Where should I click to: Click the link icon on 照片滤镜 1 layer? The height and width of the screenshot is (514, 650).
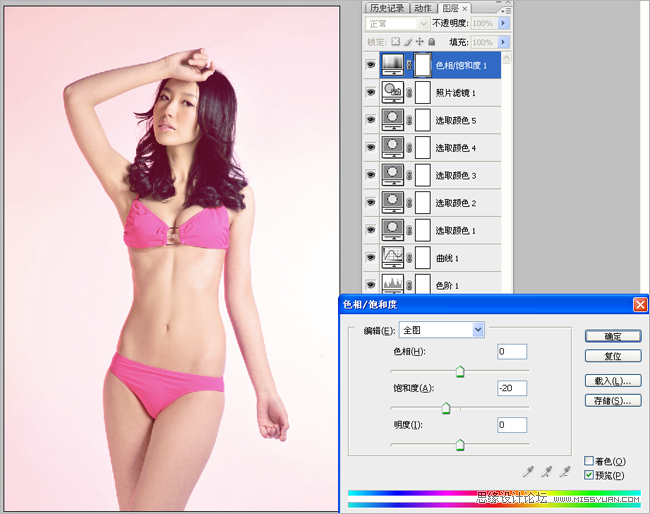pos(409,92)
